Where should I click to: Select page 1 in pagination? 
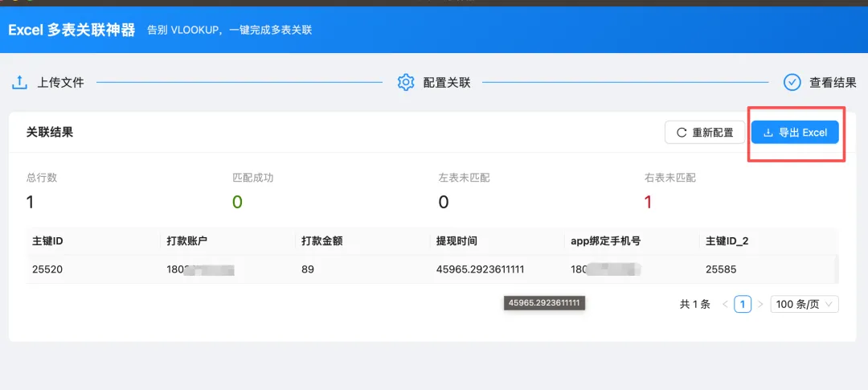click(743, 304)
